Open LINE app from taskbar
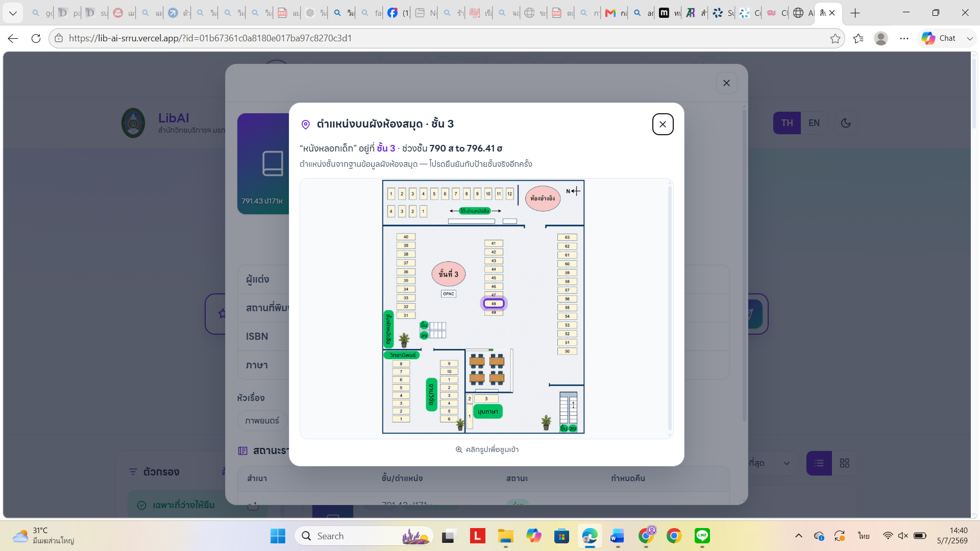The height and width of the screenshot is (551, 980). pyautogui.click(x=702, y=536)
